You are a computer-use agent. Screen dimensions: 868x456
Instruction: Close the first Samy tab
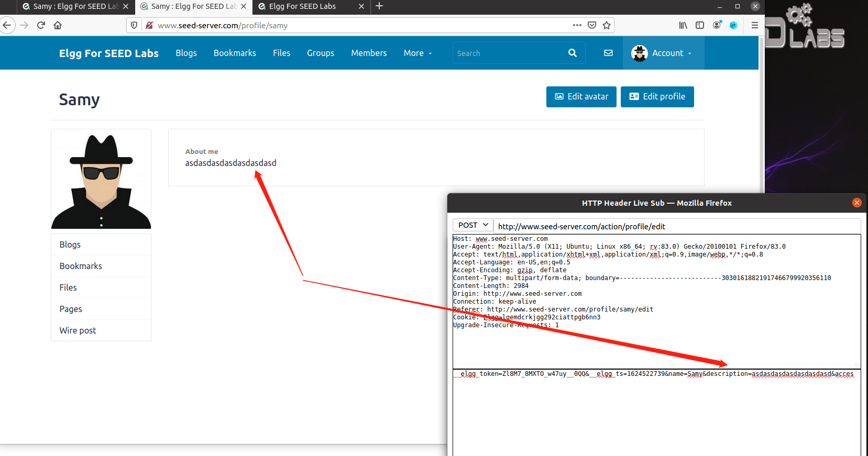[x=126, y=6]
